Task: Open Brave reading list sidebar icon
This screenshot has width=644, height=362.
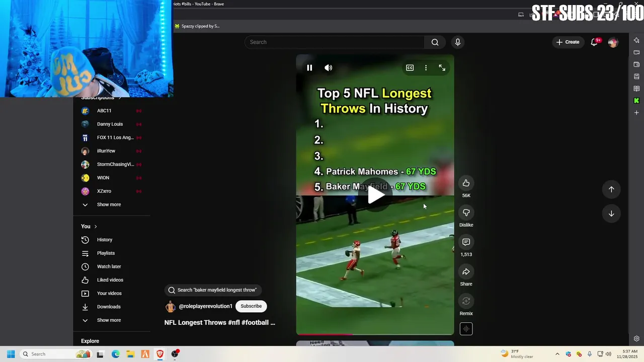Action: tap(636, 88)
